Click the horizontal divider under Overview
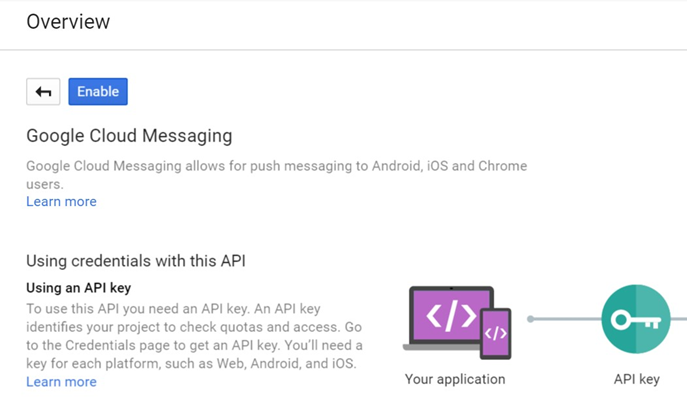The width and height of the screenshot is (687, 405). point(343,50)
